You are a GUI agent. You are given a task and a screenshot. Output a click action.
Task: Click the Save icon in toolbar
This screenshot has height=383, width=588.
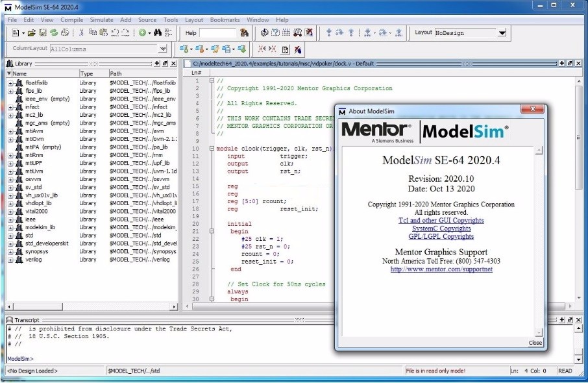click(43, 32)
